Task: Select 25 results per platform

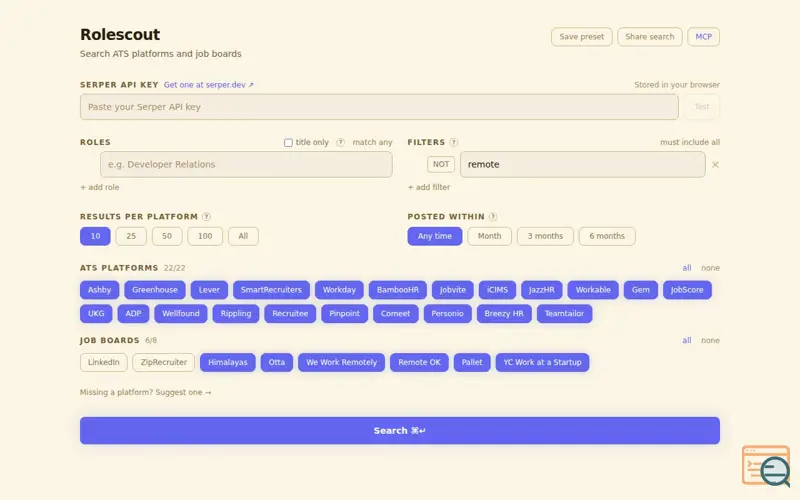Action: pos(131,236)
